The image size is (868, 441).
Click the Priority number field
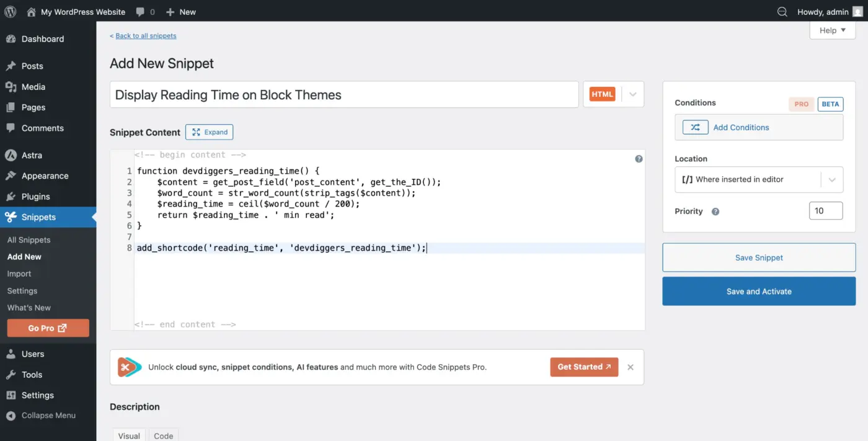826,211
